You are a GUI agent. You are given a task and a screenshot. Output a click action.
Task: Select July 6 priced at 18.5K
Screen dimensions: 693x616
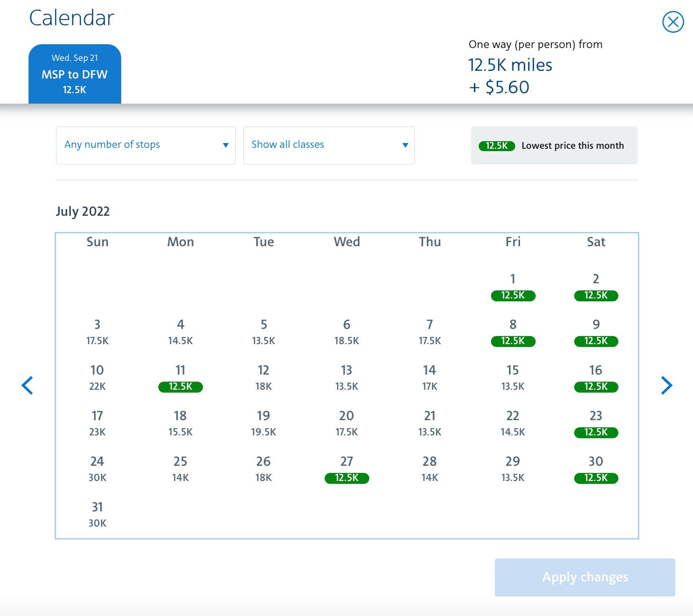[346, 332]
